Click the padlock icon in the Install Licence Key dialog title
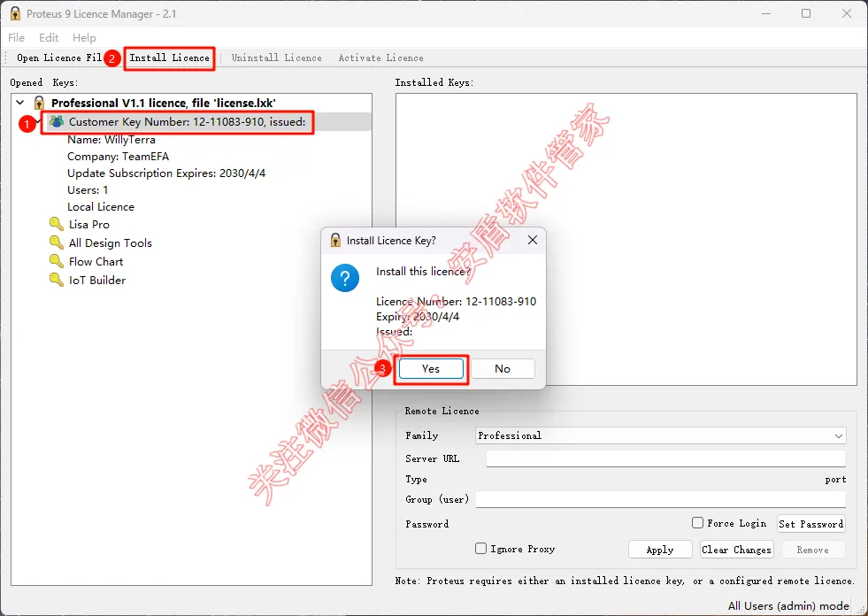 [x=335, y=240]
